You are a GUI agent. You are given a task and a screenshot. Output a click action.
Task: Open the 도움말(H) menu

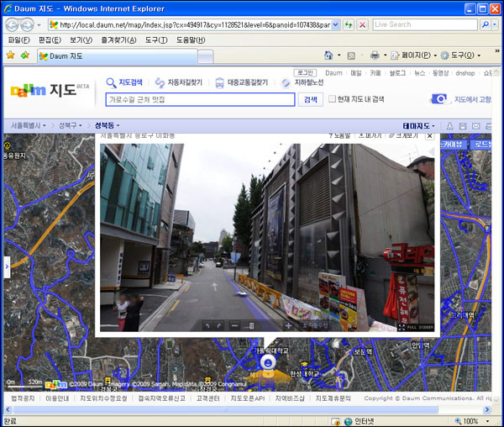pos(191,40)
